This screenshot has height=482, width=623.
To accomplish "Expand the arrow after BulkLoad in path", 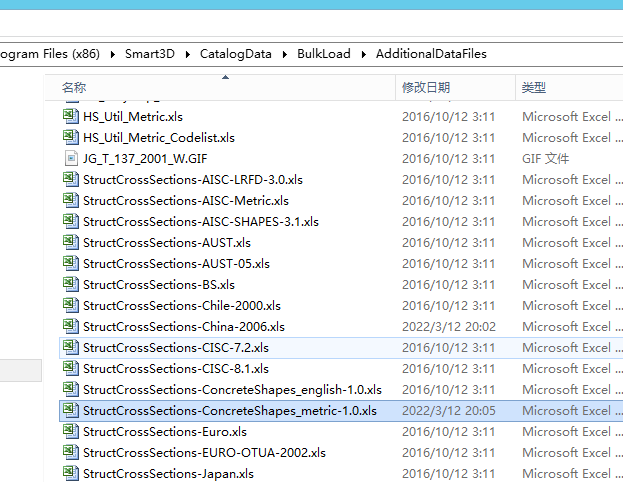I will click(364, 54).
